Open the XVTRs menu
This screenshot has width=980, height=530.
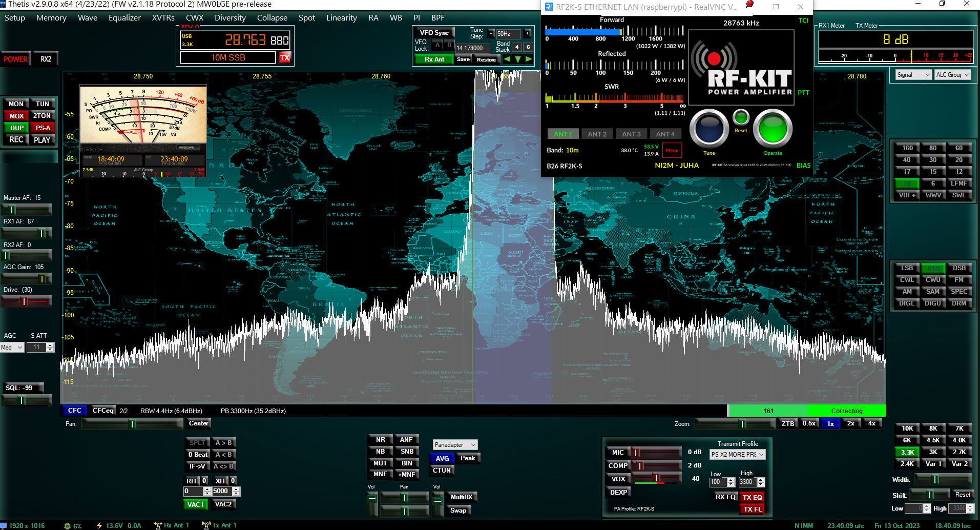[x=163, y=18]
